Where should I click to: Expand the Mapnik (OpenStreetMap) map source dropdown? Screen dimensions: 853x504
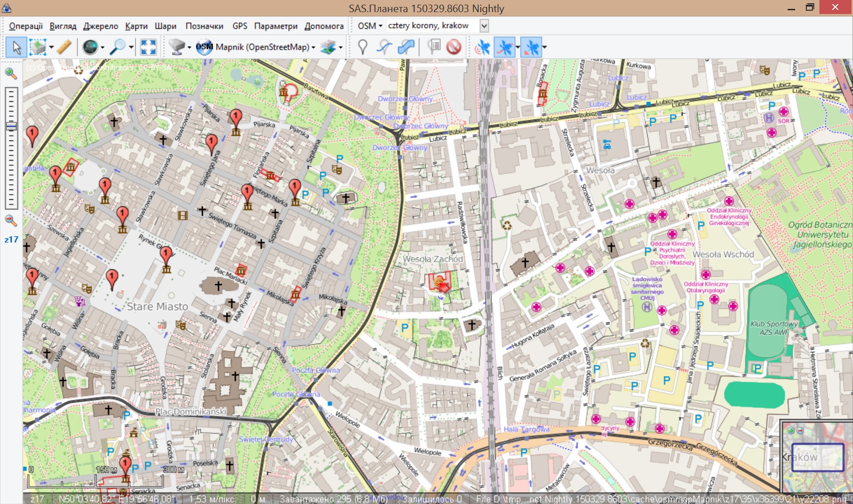click(x=313, y=47)
